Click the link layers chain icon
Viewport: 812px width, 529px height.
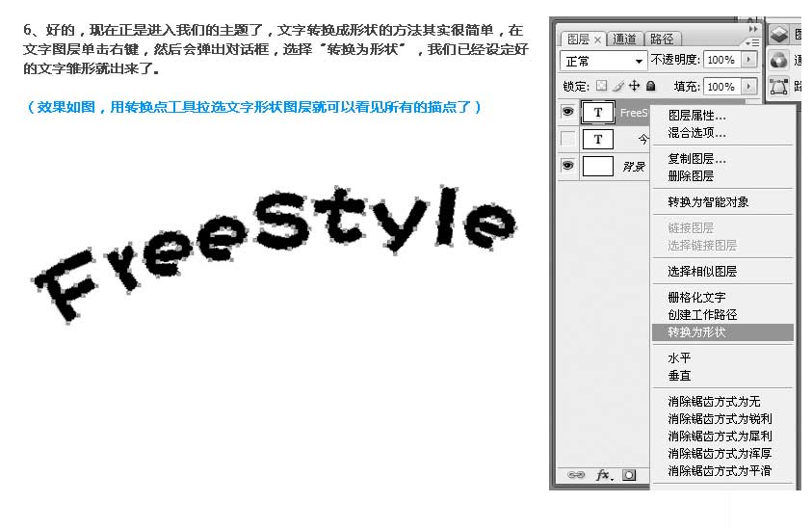[x=576, y=475]
